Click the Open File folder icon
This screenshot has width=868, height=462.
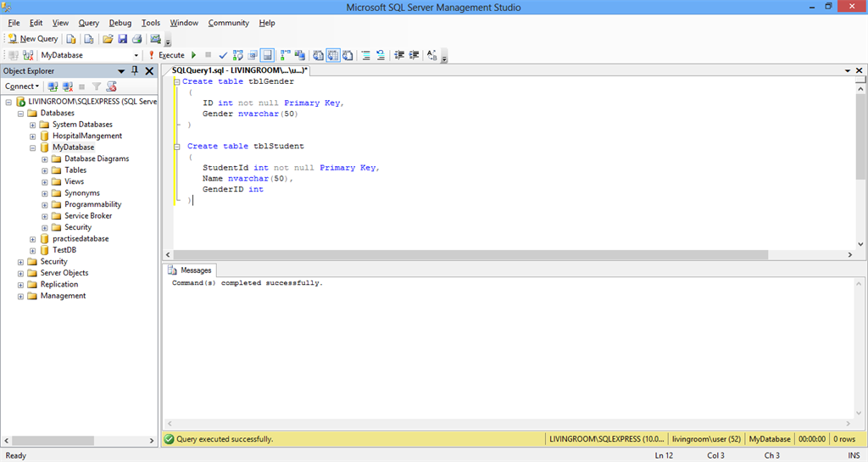pos(108,39)
